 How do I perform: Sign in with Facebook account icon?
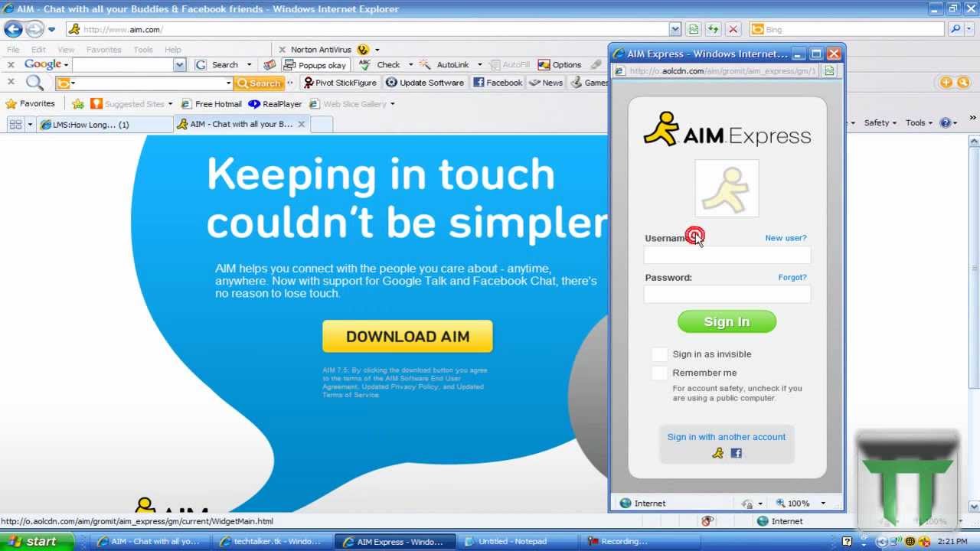coord(736,453)
